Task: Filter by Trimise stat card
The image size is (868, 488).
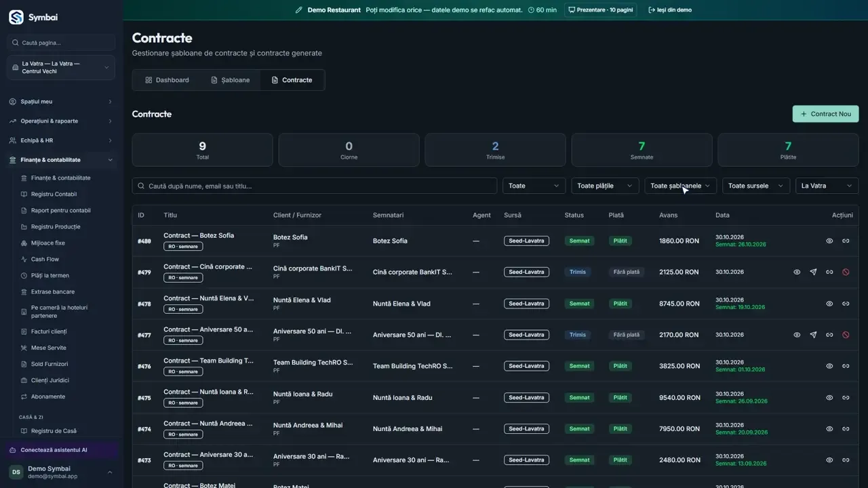Action: 495,150
